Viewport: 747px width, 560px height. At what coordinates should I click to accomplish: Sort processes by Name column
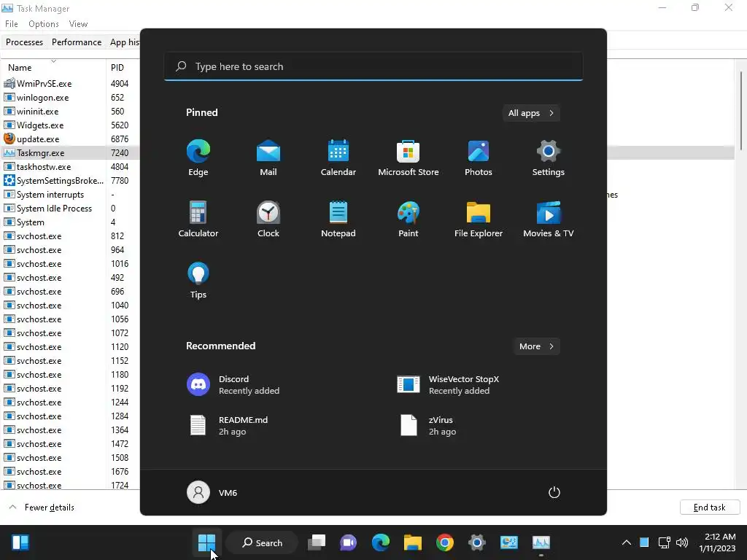pos(53,66)
